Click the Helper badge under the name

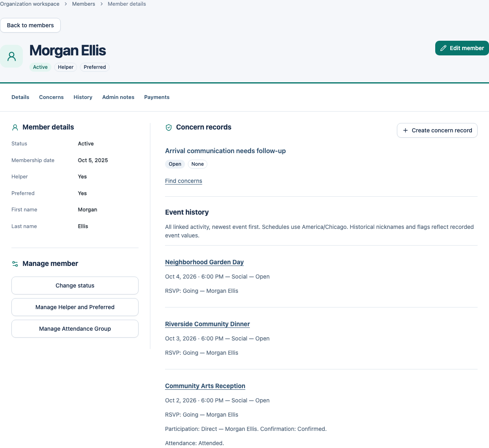[66, 67]
